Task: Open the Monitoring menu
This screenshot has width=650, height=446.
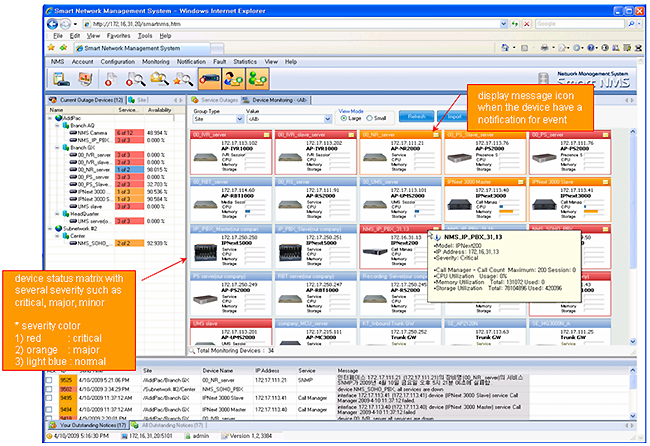Action: click(x=156, y=62)
